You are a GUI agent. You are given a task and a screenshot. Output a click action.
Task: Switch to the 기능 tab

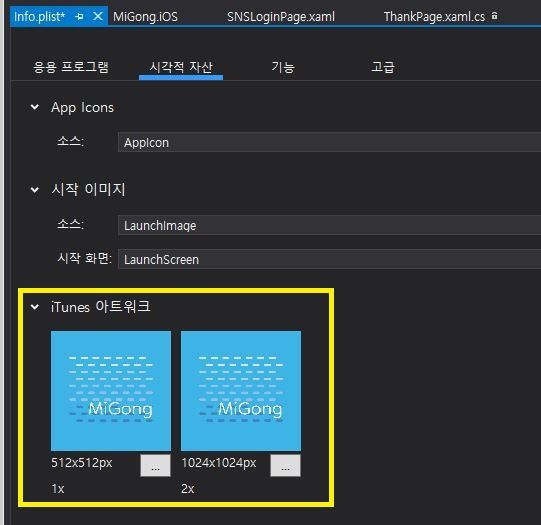coord(283,67)
